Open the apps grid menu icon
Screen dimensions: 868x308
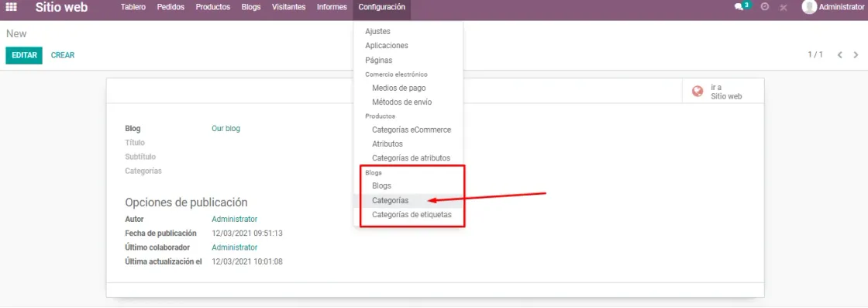(x=11, y=8)
